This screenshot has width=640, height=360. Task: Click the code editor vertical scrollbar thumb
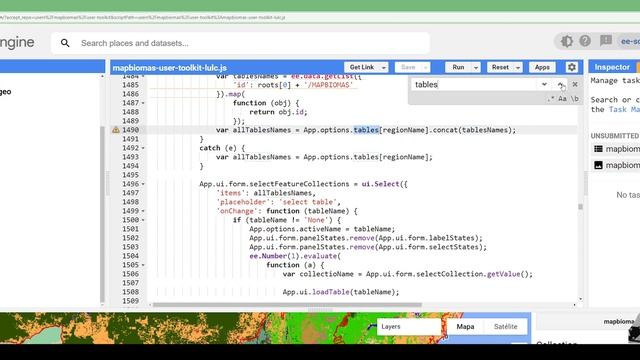(x=580, y=207)
